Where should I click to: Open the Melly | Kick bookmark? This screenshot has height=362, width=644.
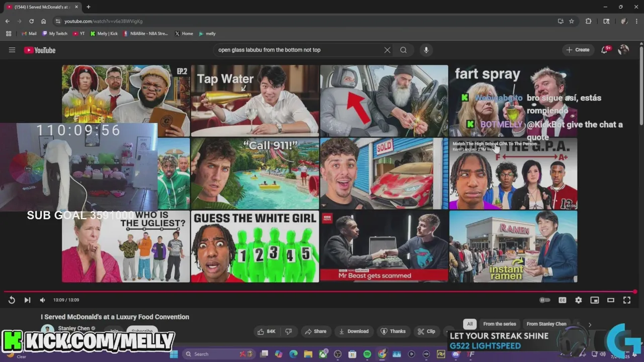[x=104, y=34]
